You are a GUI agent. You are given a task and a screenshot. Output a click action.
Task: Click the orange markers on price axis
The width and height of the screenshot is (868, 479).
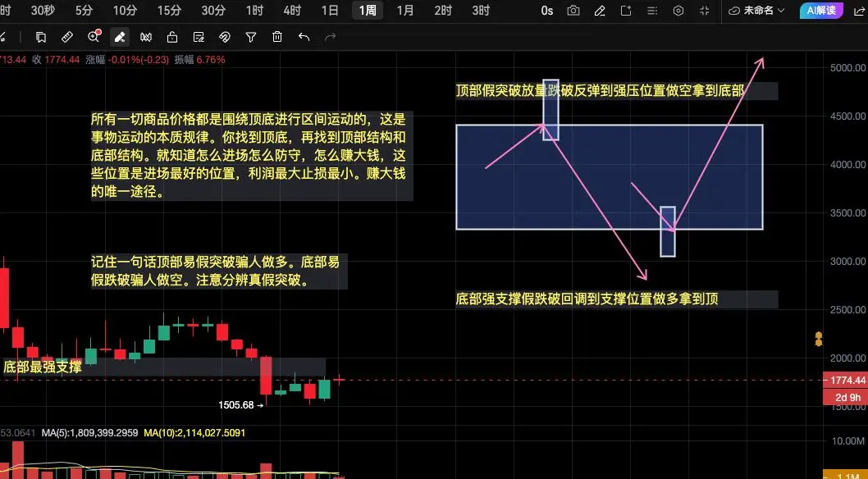coord(819,339)
